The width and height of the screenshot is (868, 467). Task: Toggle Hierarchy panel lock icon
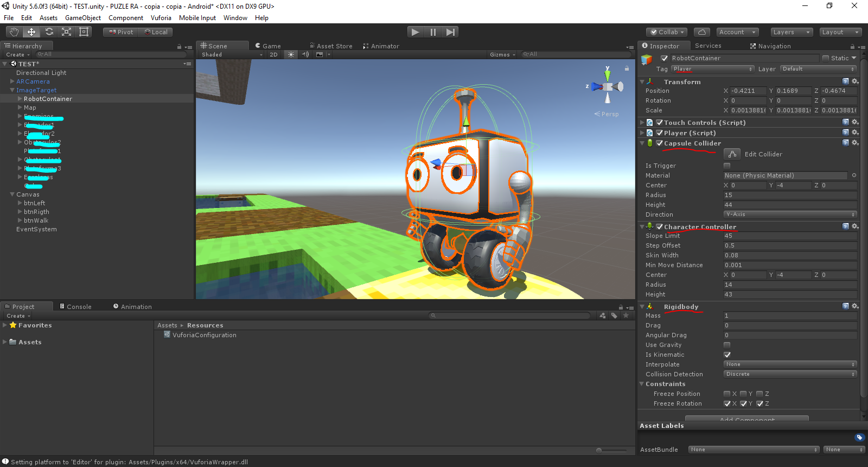[x=179, y=47]
